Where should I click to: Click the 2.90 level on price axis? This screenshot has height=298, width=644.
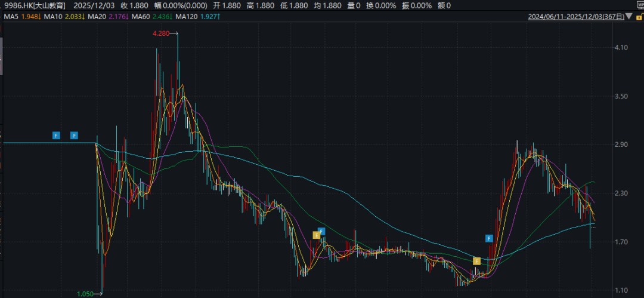click(621, 145)
